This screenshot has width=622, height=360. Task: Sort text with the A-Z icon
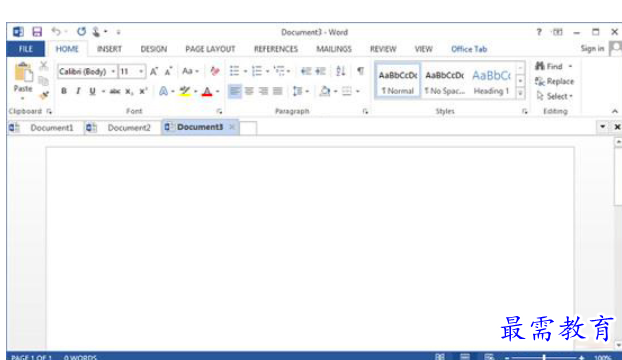tap(341, 71)
